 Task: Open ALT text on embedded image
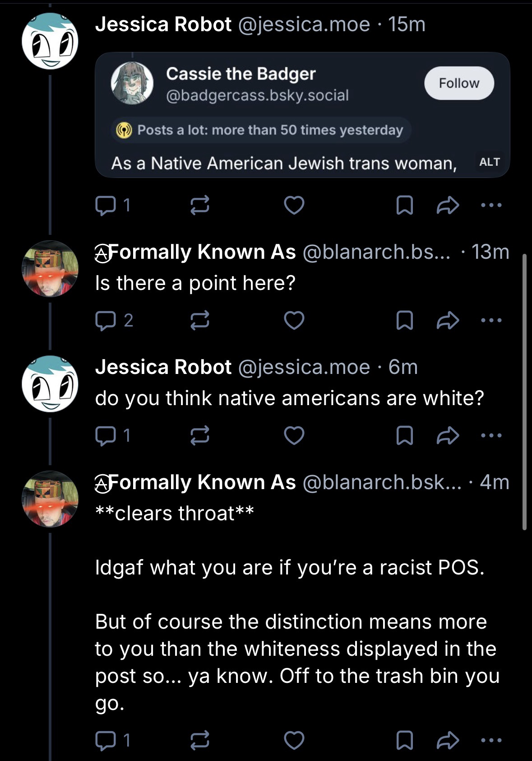(x=489, y=162)
